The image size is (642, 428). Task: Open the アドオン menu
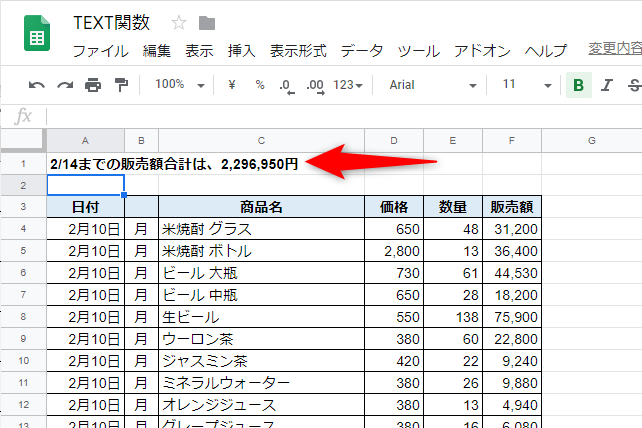(x=482, y=51)
